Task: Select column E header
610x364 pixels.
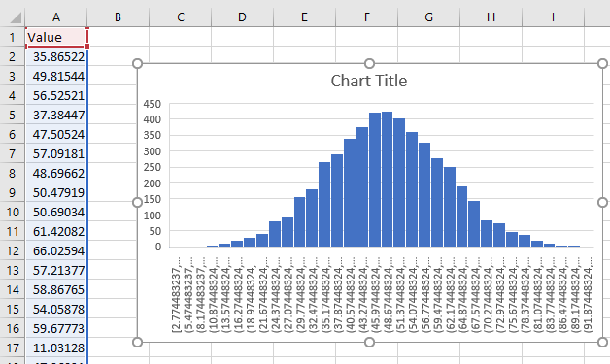Action: point(305,17)
